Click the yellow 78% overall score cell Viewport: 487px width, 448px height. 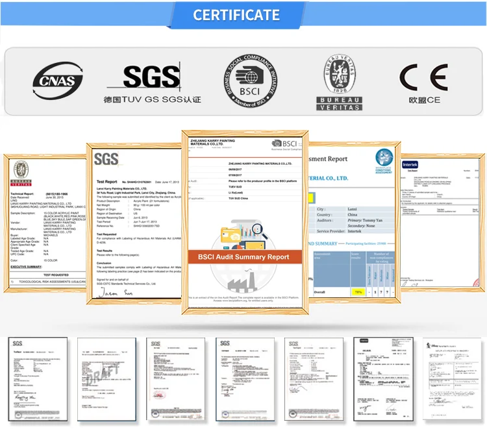[x=358, y=292]
